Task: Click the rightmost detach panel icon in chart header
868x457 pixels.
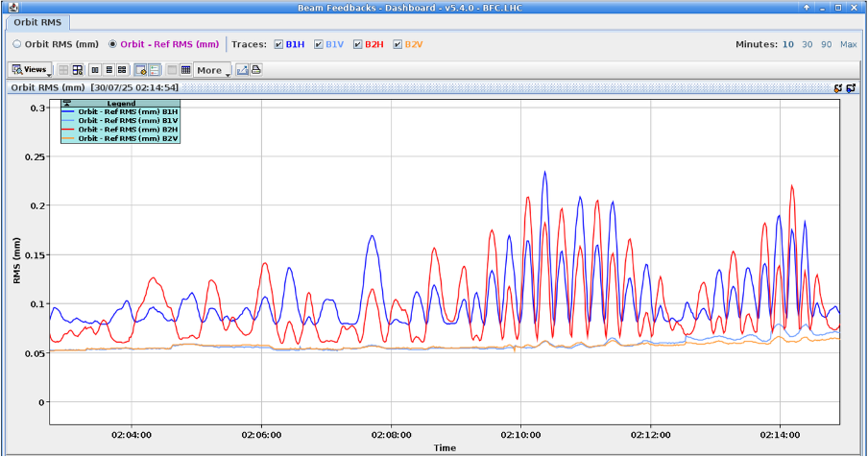Action: [851, 87]
